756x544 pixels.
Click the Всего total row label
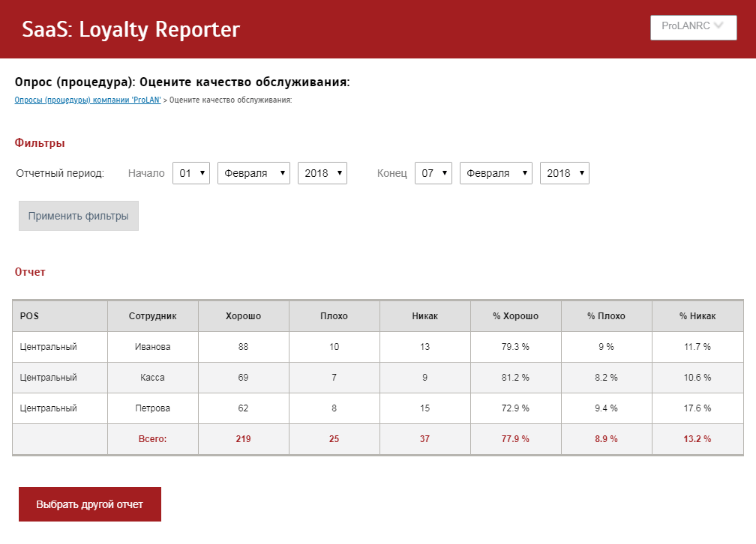point(153,439)
